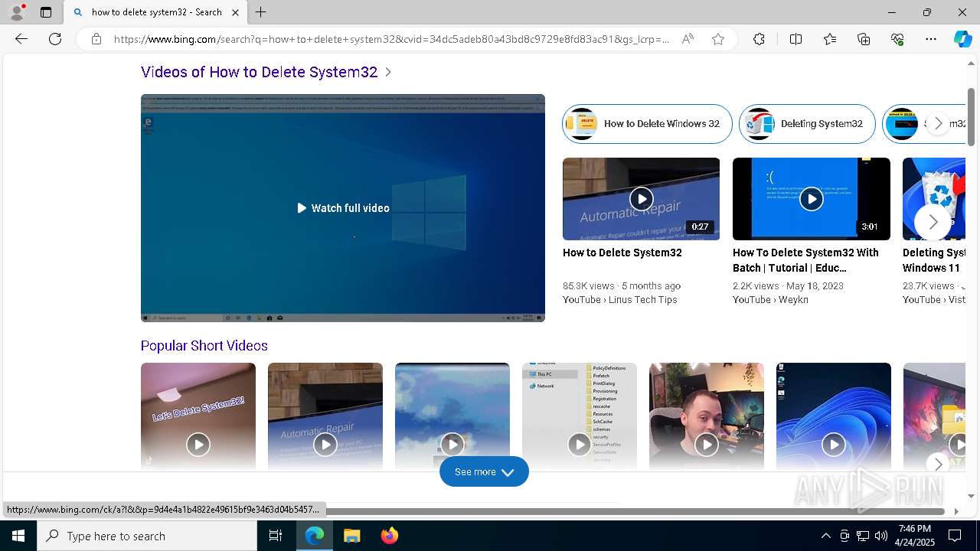Viewport: 980px width, 551px height.
Task: Open Split screen view
Action: [795, 39]
